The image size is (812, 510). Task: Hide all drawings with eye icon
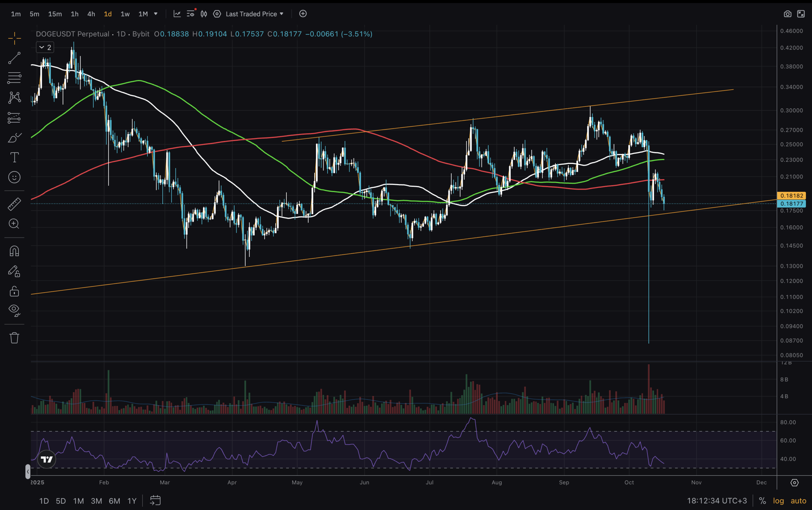pyautogui.click(x=14, y=310)
